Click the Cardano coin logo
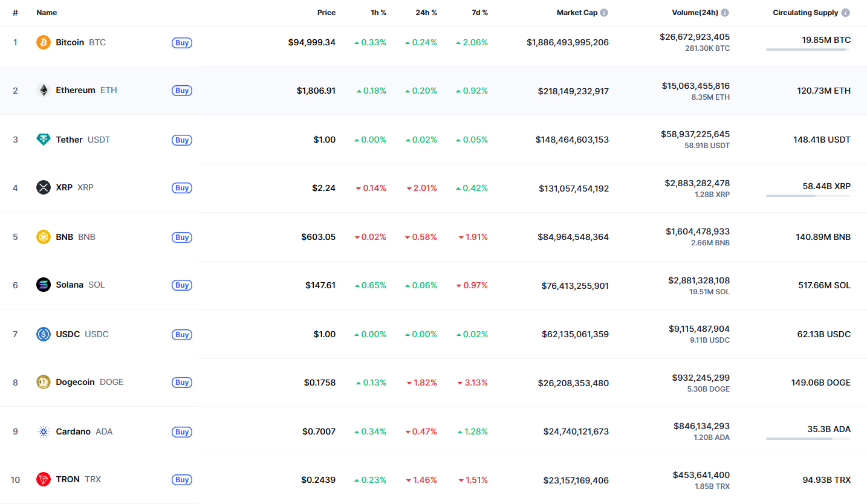 pos(44,431)
